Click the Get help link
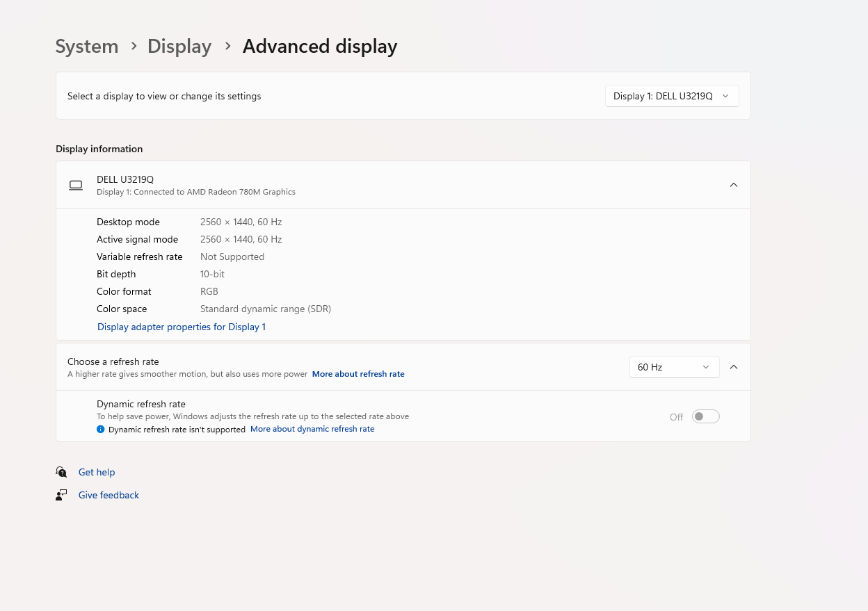This screenshot has width=868, height=611. click(97, 472)
